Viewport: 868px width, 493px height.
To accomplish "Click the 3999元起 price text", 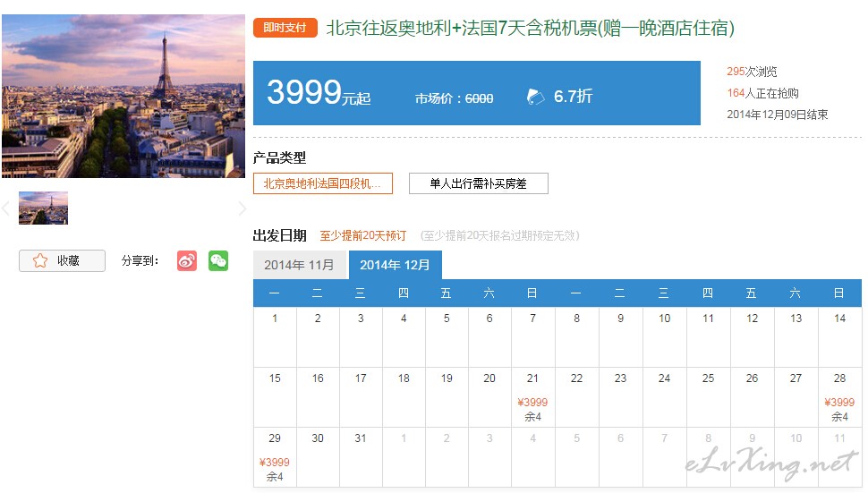I will (x=319, y=92).
